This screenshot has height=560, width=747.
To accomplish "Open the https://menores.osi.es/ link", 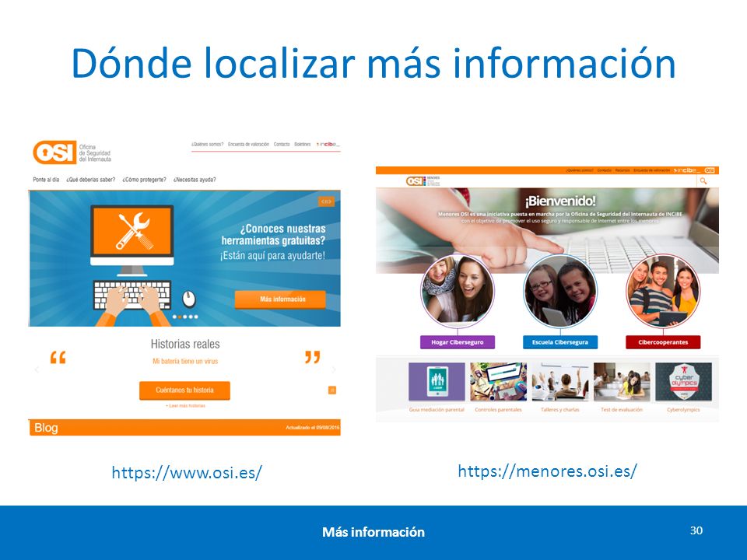I will tap(547, 471).
